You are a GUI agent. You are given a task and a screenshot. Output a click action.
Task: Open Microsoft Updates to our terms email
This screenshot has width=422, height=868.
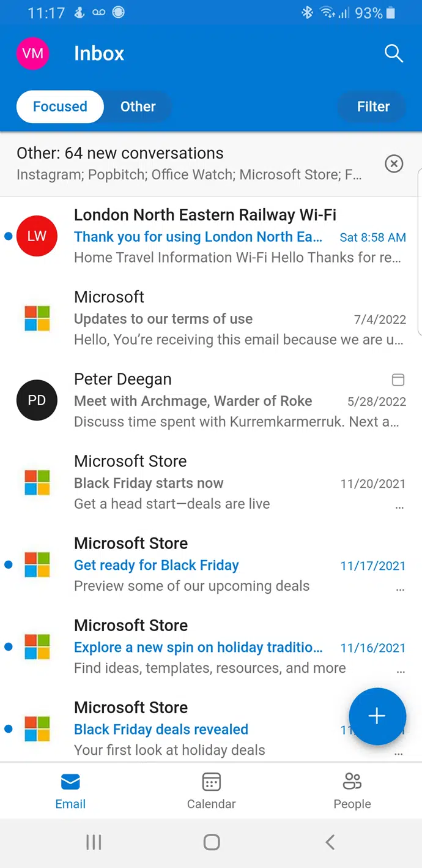point(211,318)
